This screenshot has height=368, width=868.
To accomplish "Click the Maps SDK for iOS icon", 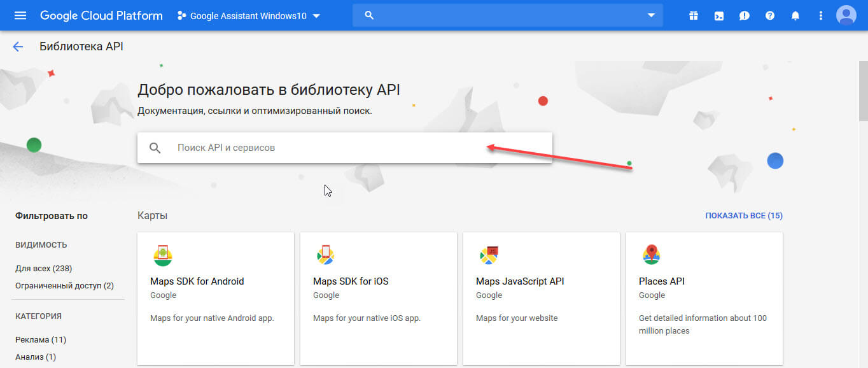I will coord(326,255).
